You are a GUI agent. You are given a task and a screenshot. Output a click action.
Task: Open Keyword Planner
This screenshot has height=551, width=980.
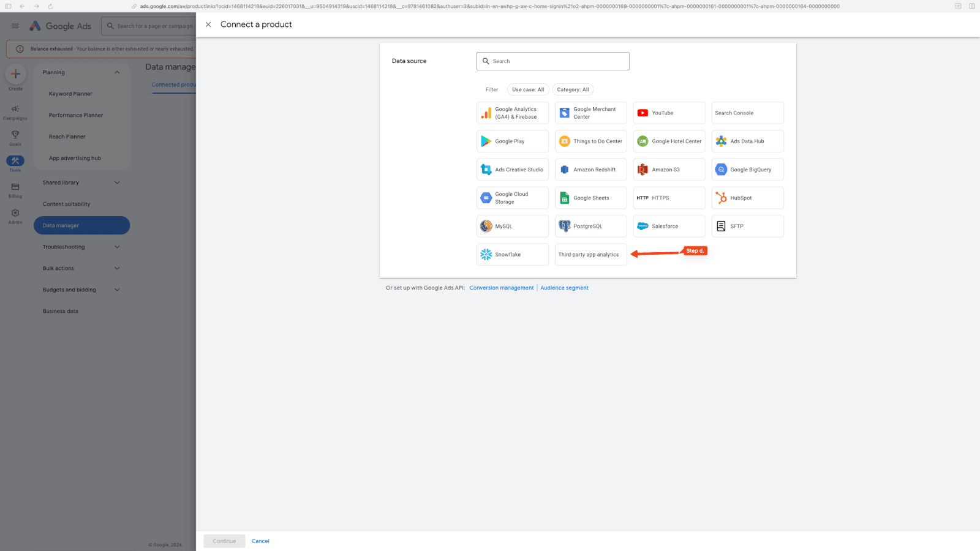tap(70, 94)
